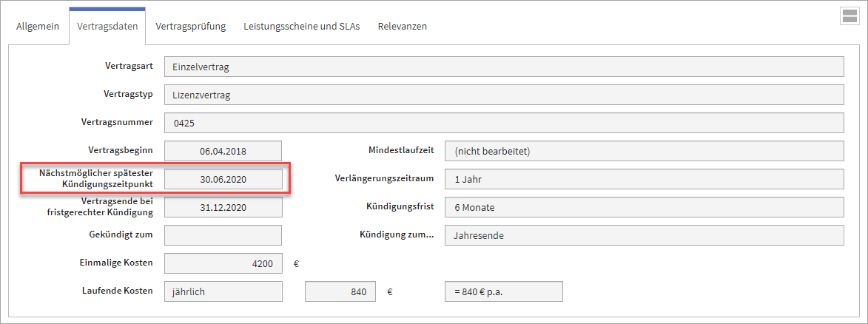Viewport: 868px width, 324px height.
Task: Focus the empty Gekündigt zum field
Action: coord(223,235)
